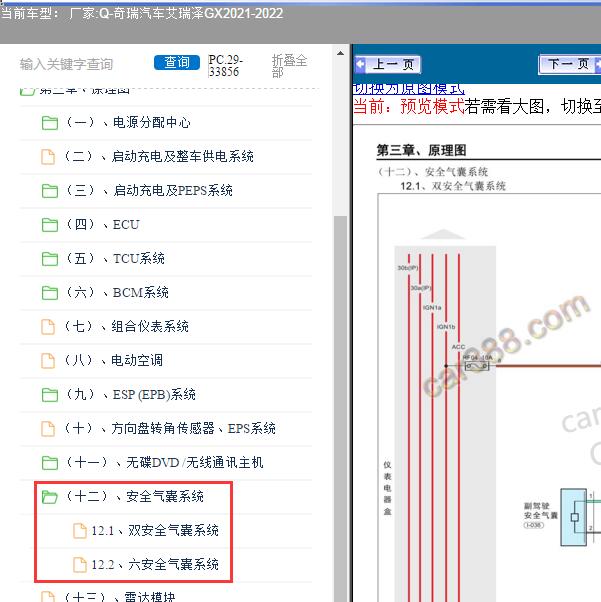Click page icon beside 方向盘转角传感器、EPS系统
The image size is (601, 602).
pyautogui.click(x=48, y=429)
